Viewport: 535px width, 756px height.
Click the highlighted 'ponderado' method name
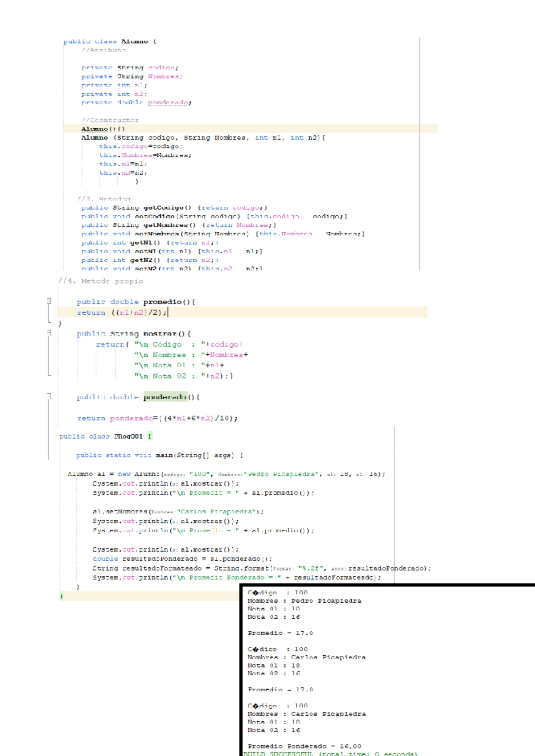[165, 397]
